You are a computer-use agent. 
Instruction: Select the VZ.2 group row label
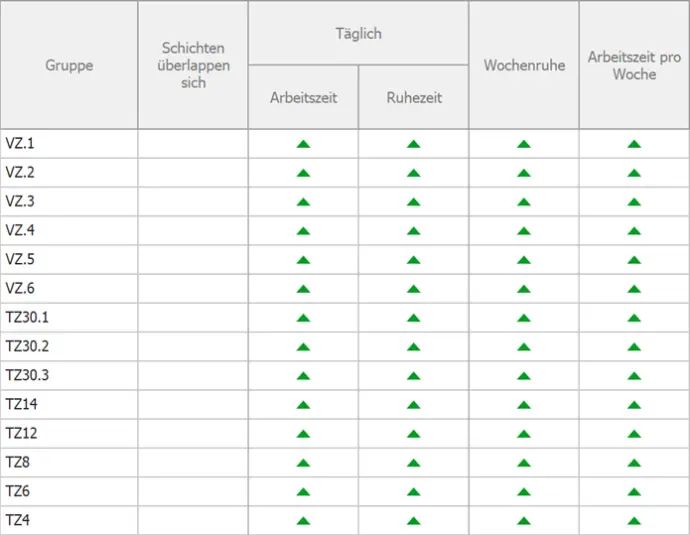[21, 172]
